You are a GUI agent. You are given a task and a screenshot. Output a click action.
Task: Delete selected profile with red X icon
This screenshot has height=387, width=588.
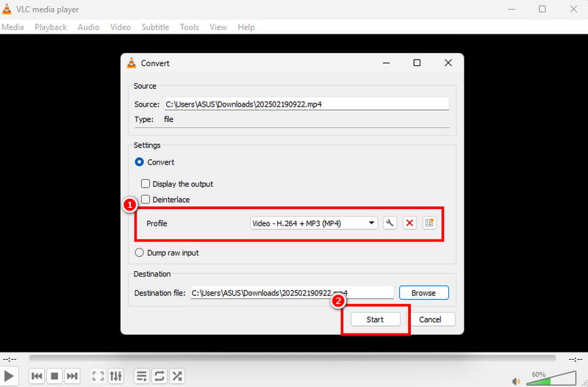pyautogui.click(x=410, y=223)
